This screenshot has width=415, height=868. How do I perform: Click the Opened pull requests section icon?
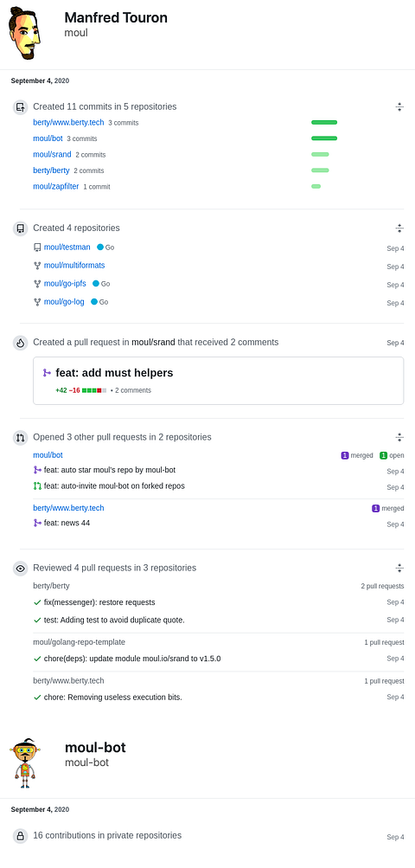(21, 437)
